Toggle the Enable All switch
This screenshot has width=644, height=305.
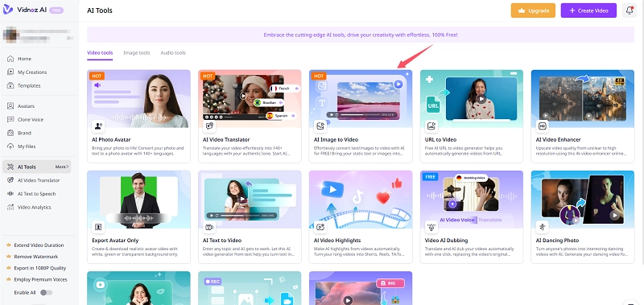tap(47, 293)
